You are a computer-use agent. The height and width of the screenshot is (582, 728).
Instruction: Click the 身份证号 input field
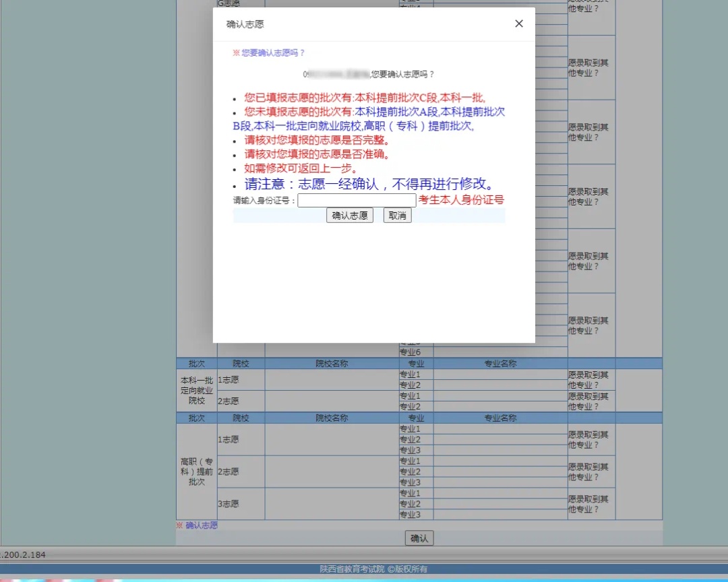tap(357, 200)
